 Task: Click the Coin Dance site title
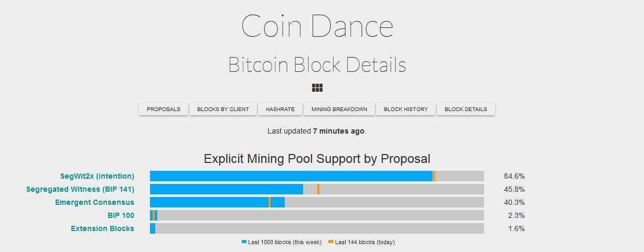coord(317,26)
